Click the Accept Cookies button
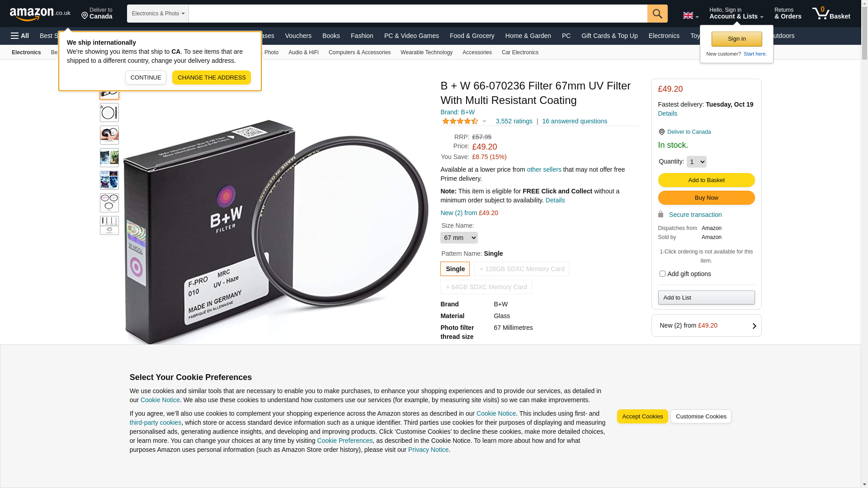The height and width of the screenshot is (488, 868). click(642, 417)
